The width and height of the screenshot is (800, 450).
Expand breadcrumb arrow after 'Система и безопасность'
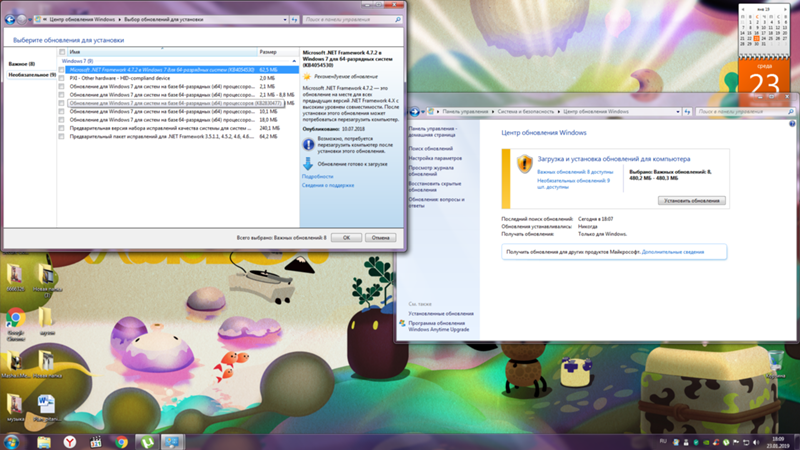559,111
